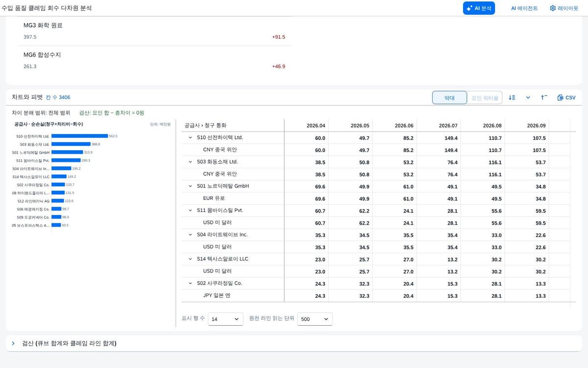This screenshot has height=368, width=588.
Task: Click the S10 선전하이텍 bar labeled 562.5
Action: point(79,136)
